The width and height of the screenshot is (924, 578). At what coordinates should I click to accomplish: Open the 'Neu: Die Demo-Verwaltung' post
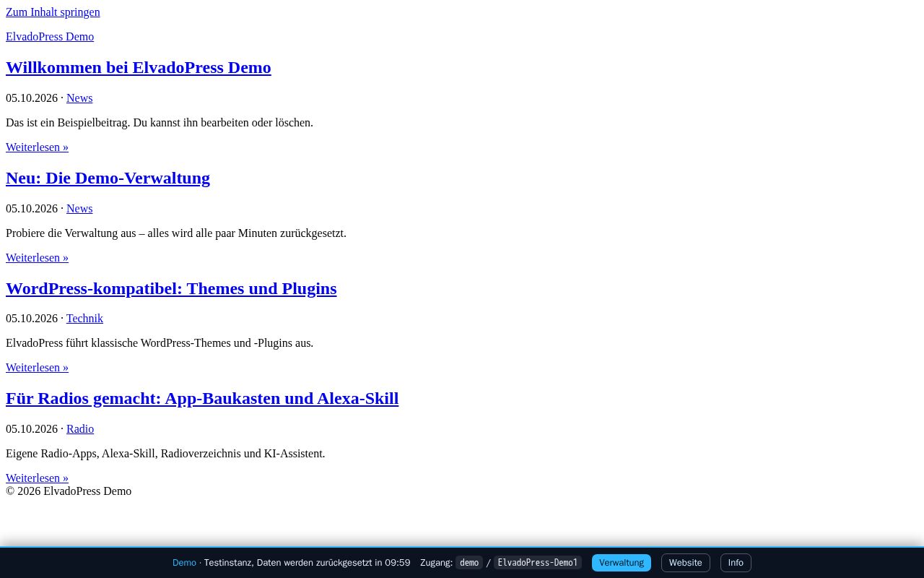pos(108,178)
